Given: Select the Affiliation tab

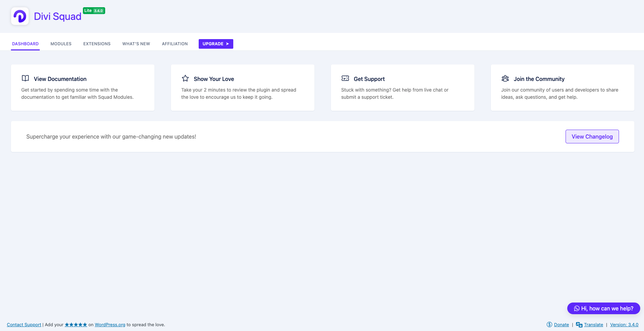Looking at the screenshot, I should pos(175,44).
